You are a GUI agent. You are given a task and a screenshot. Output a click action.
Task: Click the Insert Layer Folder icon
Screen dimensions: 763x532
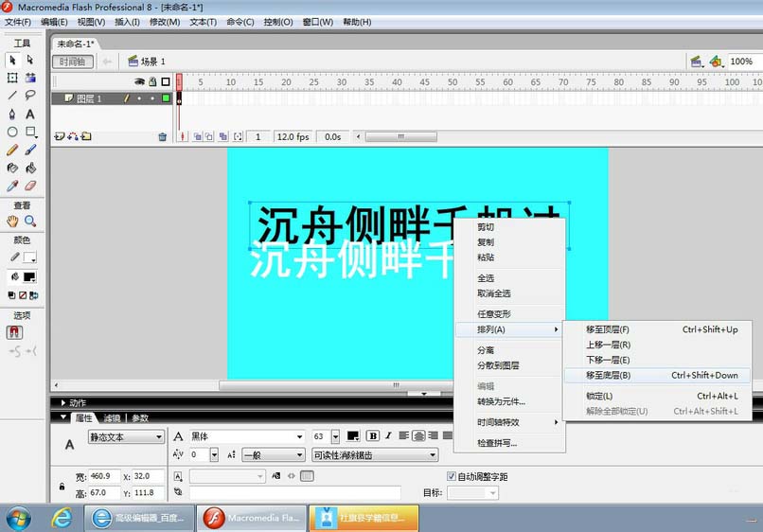pyautogui.click(x=86, y=136)
